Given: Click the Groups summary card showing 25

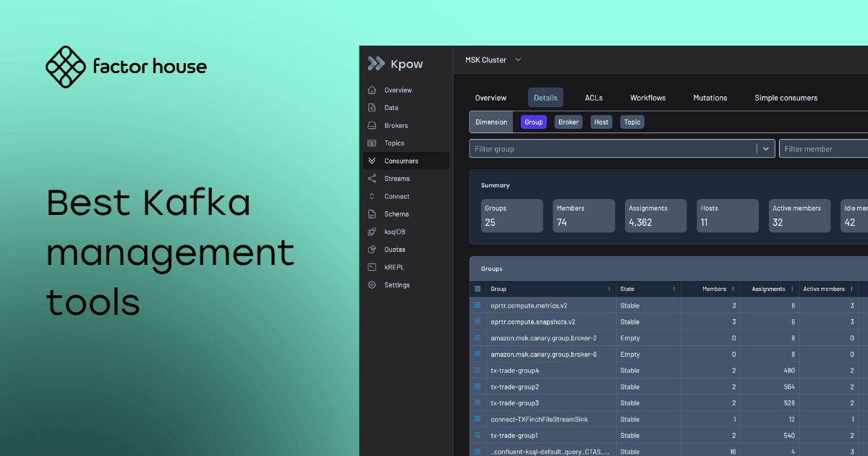Looking at the screenshot, I should [512, 216].
